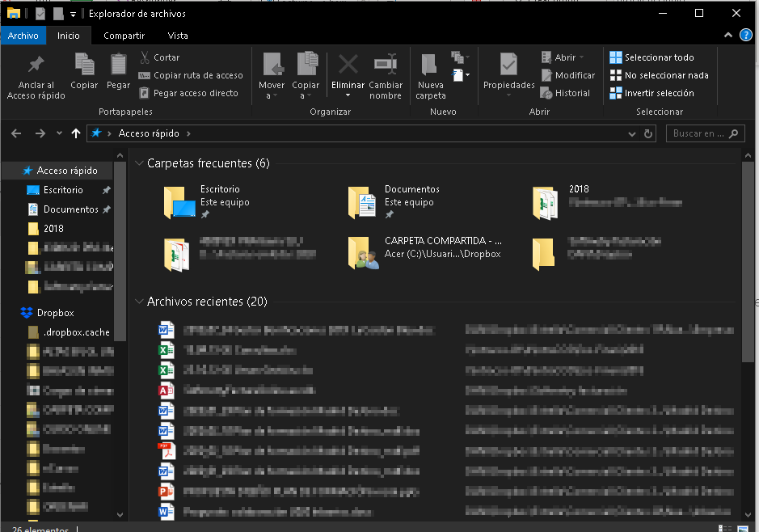Expand the address bar history dropdown
The image size is (759, 532).
[x=632, y=134]
